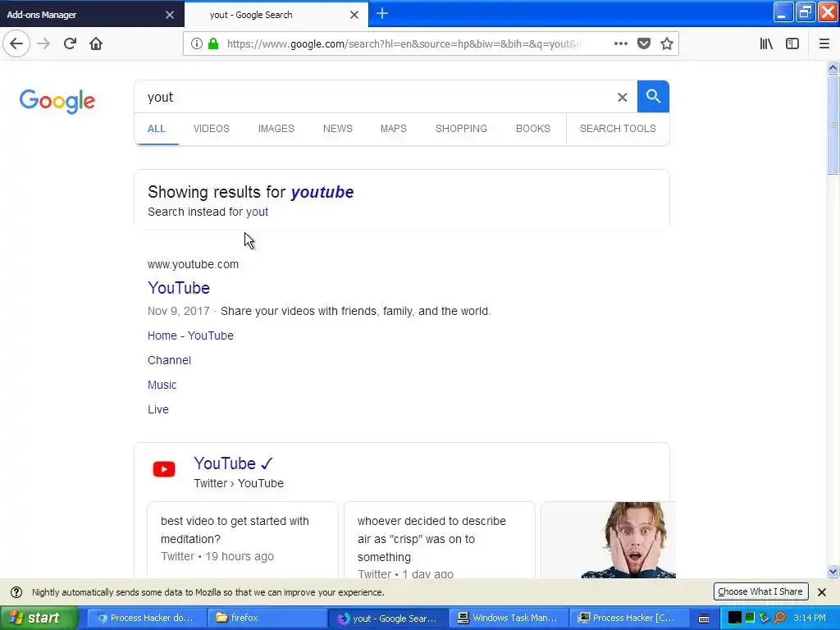The width and height of the screenshot is (840, 630).
Task: Open the Library bookmarks and history icon
Action: [x=766, y=43]
